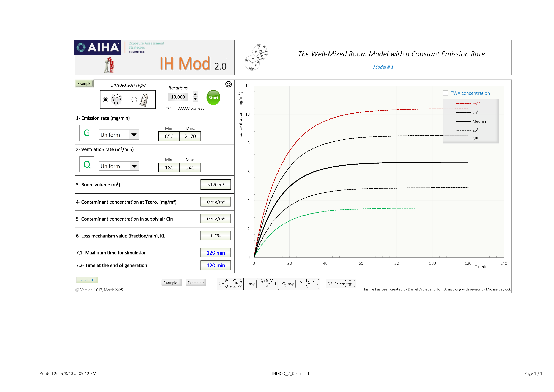Click the Model # 1 label

(383, 67)
